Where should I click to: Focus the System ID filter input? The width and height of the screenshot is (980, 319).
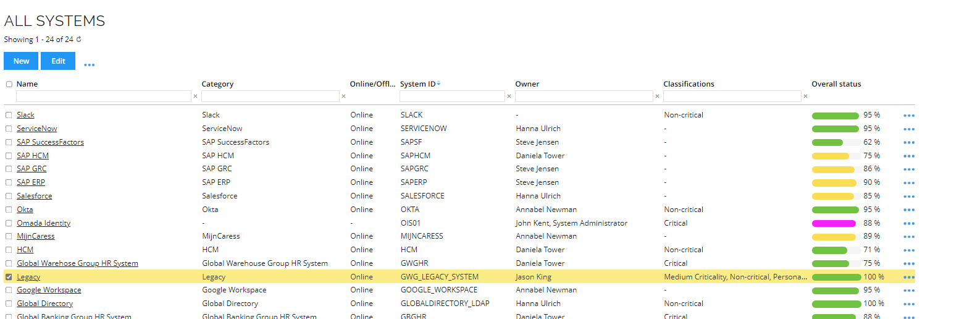click(x=452, y=96)
